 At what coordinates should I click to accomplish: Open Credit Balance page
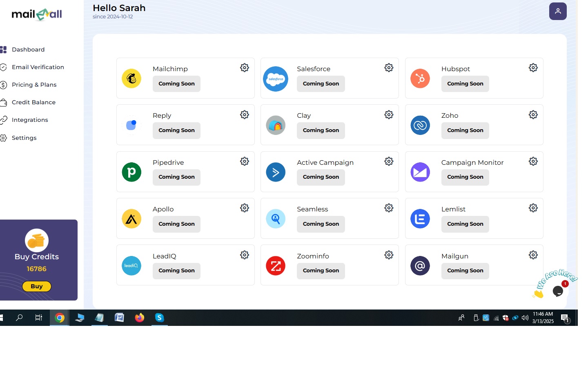33,102
